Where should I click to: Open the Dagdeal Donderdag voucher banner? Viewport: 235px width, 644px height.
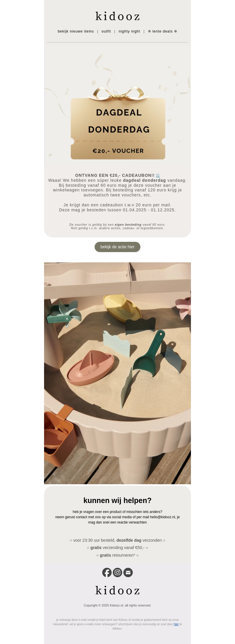[117, 104]
